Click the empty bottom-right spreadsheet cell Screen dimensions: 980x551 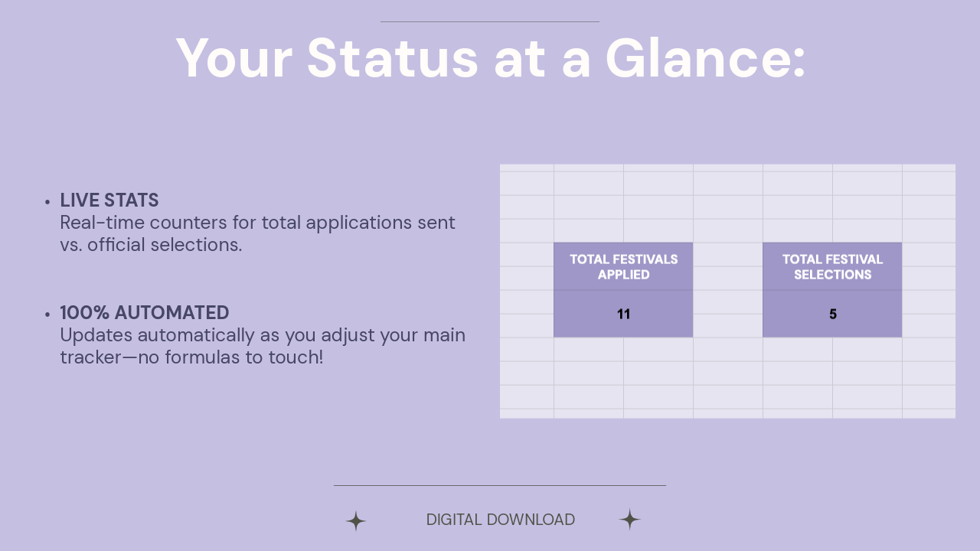[929, 414]
